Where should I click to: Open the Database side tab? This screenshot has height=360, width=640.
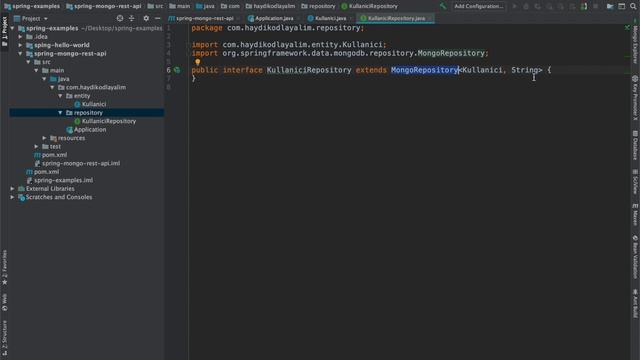pyautogui.click(x=635, y=145)
